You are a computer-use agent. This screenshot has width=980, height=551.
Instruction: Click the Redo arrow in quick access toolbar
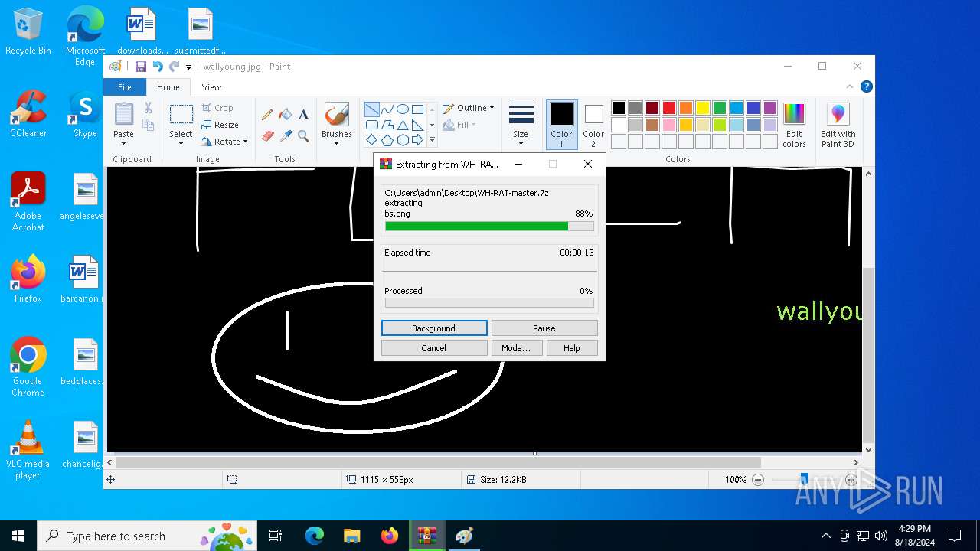[x=175, y=67]
